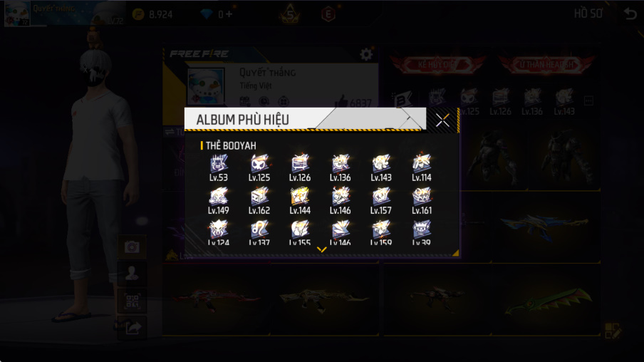Screen dimensions: 644x362
Task: Select the Lv.53 Booyah badge
Action: tap(219, 167)
